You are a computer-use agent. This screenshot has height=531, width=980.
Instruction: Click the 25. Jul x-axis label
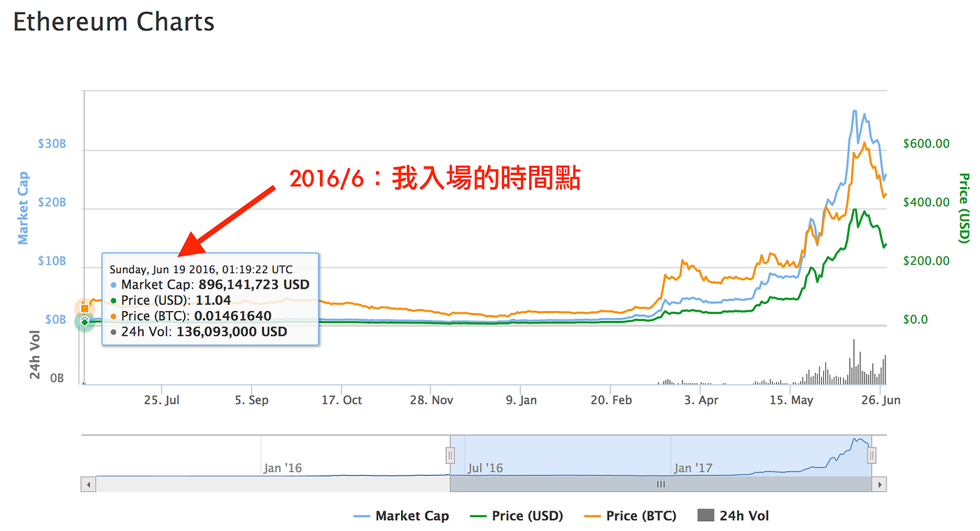(162, 400)
